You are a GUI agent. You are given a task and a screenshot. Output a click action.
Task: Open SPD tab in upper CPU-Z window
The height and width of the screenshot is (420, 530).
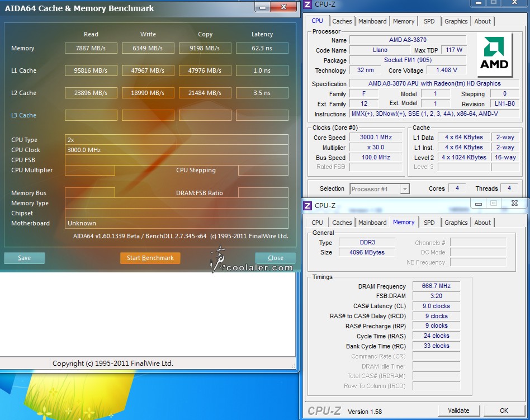click(x=429, y=21)
